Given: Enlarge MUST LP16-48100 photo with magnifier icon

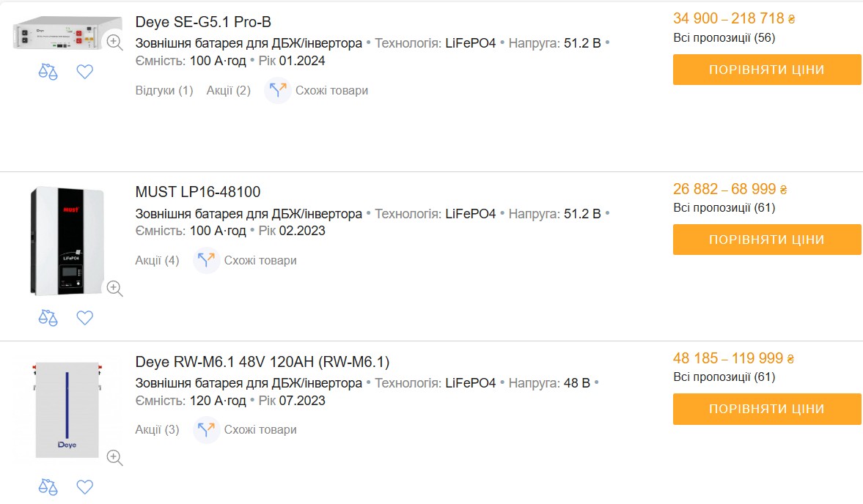Looking at the screenshot, I should point(114,288).
